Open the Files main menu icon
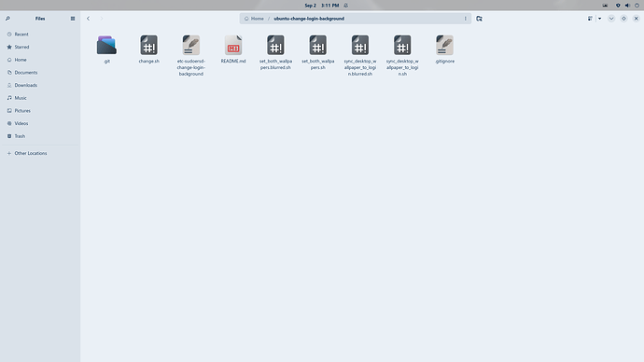 tap(73, 19)
